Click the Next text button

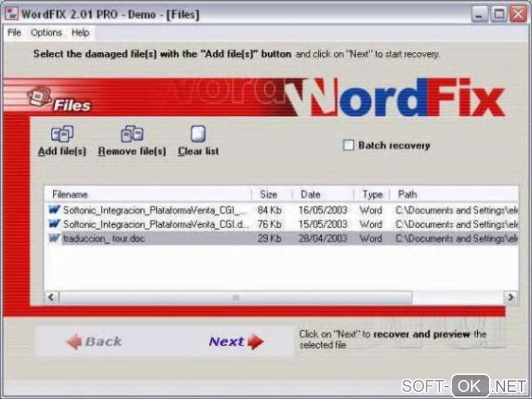pos(226,342)
